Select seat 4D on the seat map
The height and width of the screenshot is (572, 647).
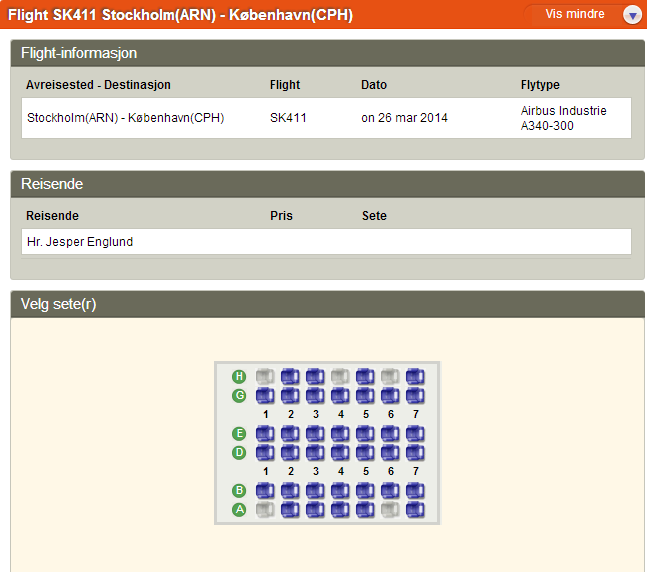340,453
